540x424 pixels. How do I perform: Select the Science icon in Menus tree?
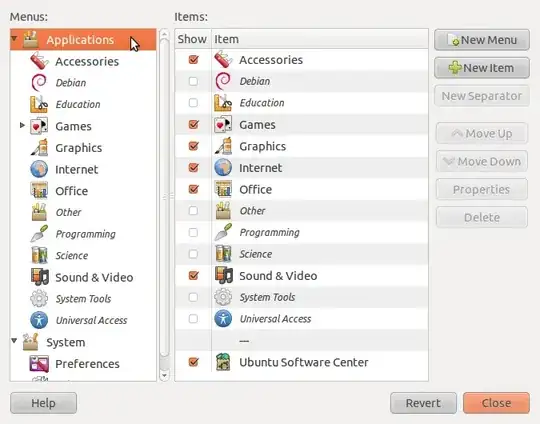[39, 255]
